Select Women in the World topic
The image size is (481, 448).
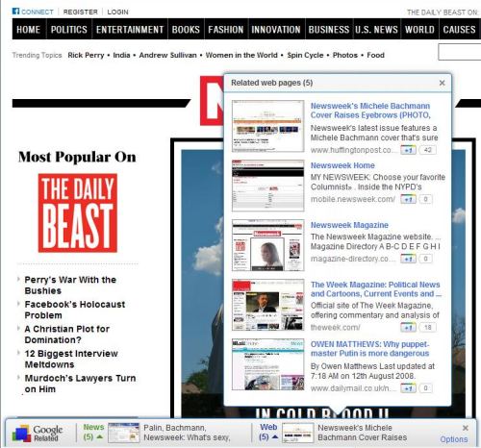coord(241,55)
